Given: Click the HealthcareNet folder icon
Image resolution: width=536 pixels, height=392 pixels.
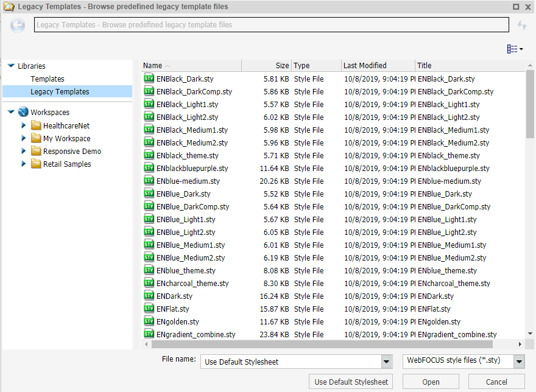Looking at the screenshot, I should [x=36, y=125].
